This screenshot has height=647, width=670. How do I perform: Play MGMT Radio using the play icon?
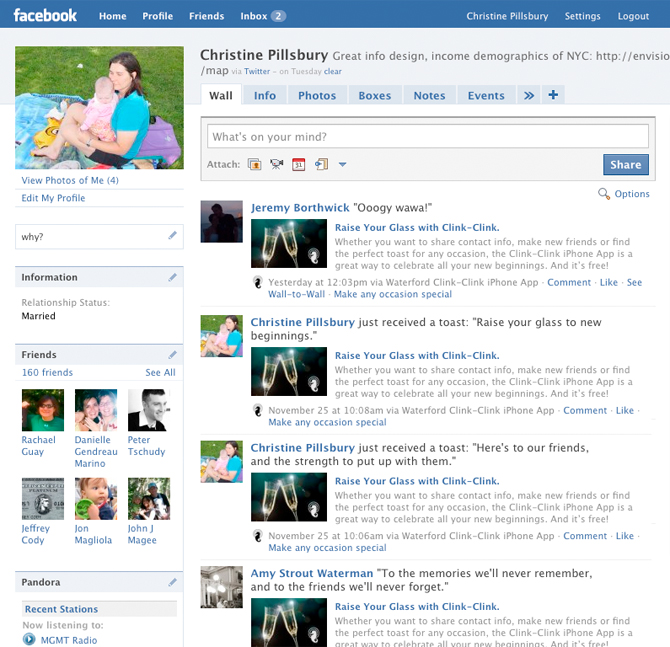click(x=29, y=640)
